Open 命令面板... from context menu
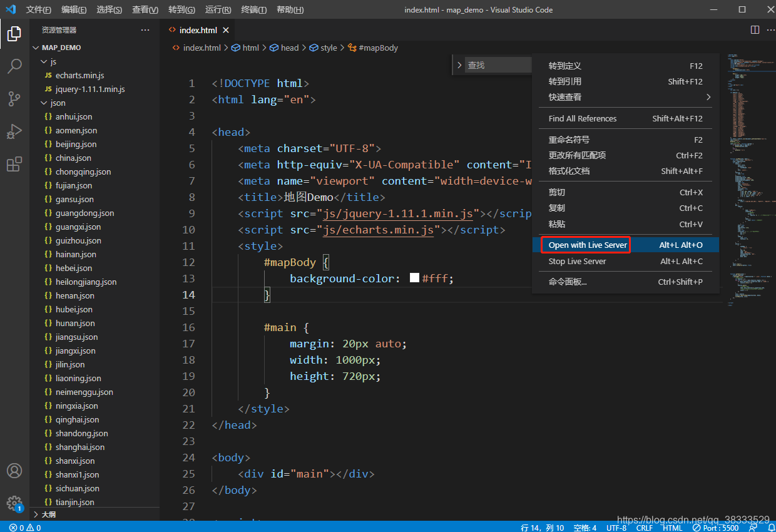Image resolution: width=776 pixels, height=532 pixels. (626, 282)
